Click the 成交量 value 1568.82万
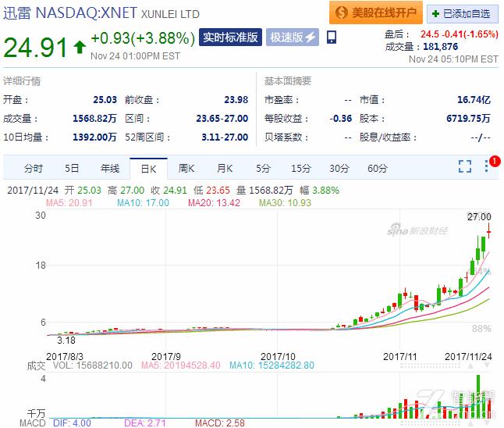This screenshot has height=428, width=504. pos(94,119)
